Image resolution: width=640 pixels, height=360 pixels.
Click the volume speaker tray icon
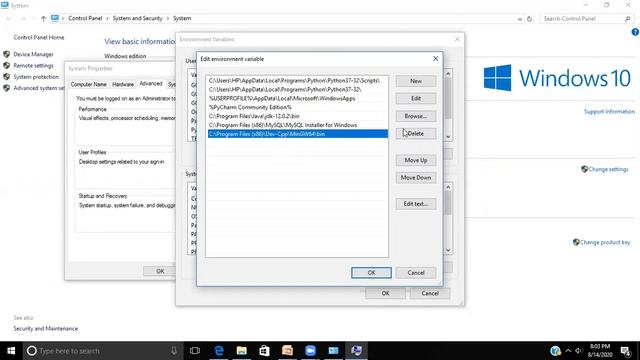point(578,351)
